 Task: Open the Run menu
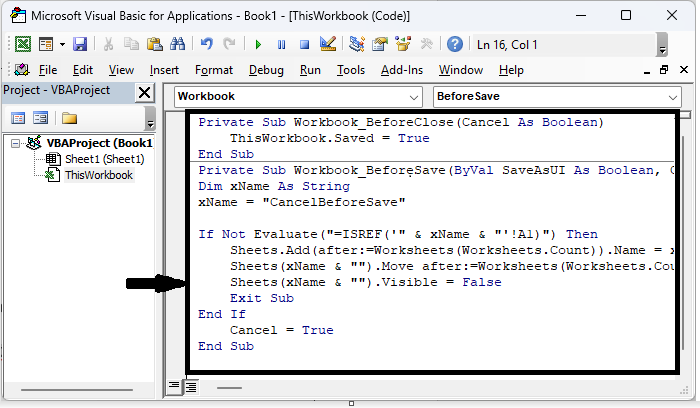pos(310,70)
